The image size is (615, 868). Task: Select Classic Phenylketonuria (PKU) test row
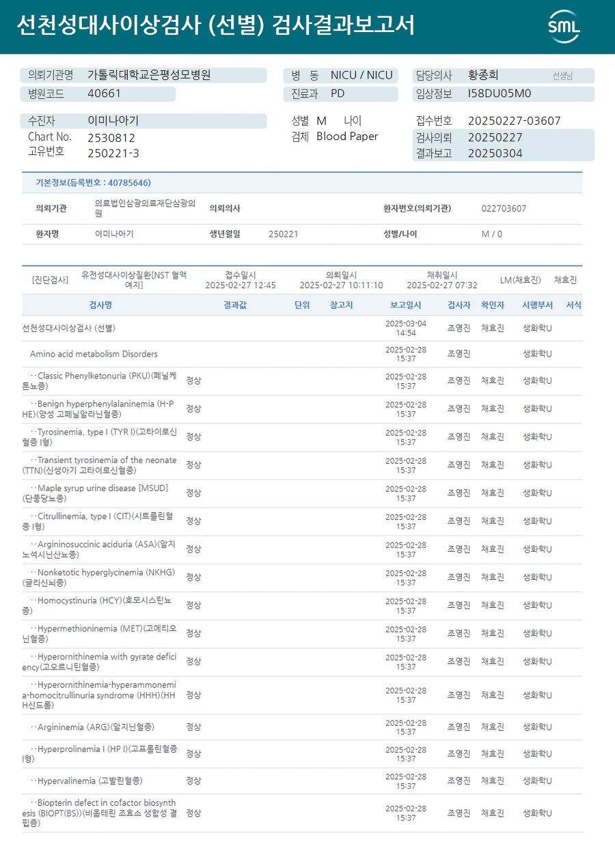[x=302, y=381]
